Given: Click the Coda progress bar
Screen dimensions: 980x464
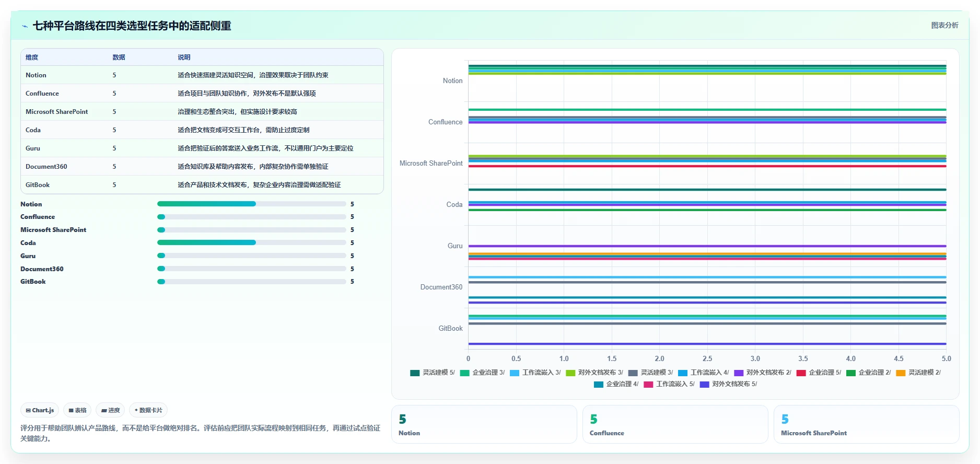Looking at the screenshot, I should click(252, 242).
